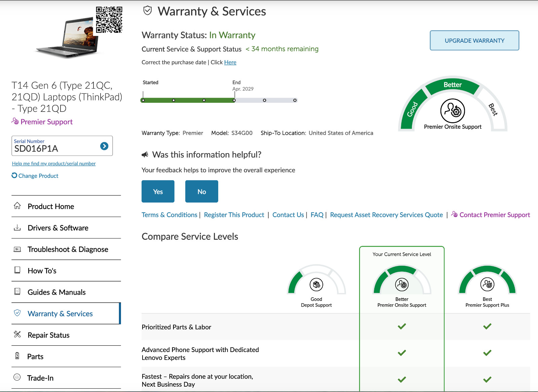Click the Repair Status tools icon
This screenshot has height=392, width=538.
(17, 334)
